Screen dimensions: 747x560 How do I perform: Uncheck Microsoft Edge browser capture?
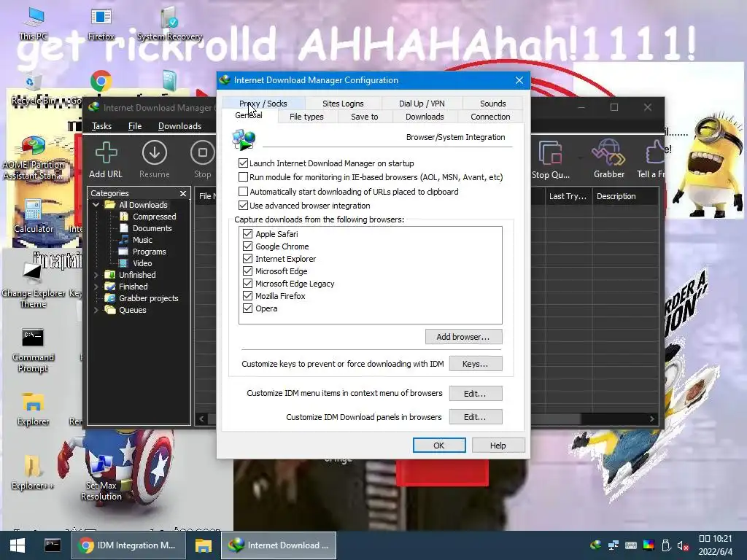247,271
